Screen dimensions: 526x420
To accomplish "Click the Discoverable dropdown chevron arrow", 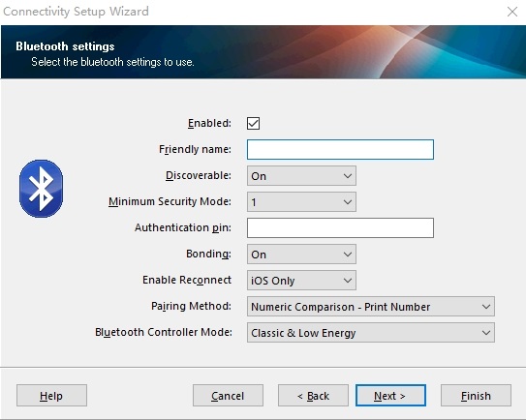I will pos(348,175).
